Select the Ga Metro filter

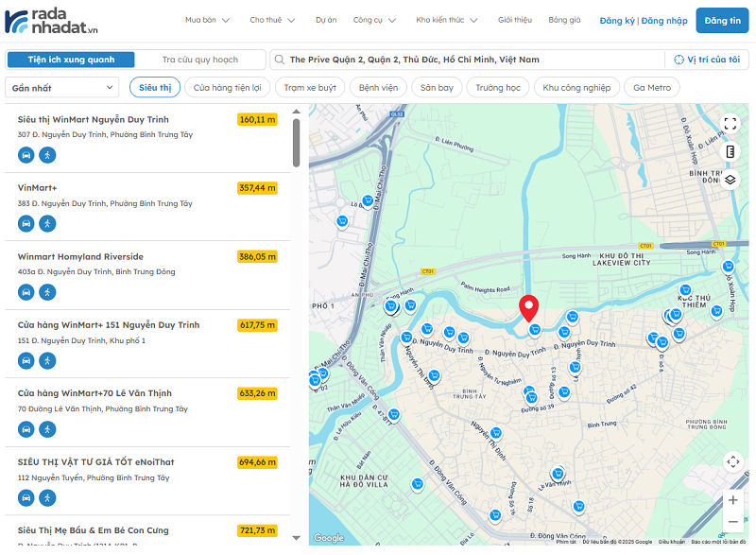[652, 88]
